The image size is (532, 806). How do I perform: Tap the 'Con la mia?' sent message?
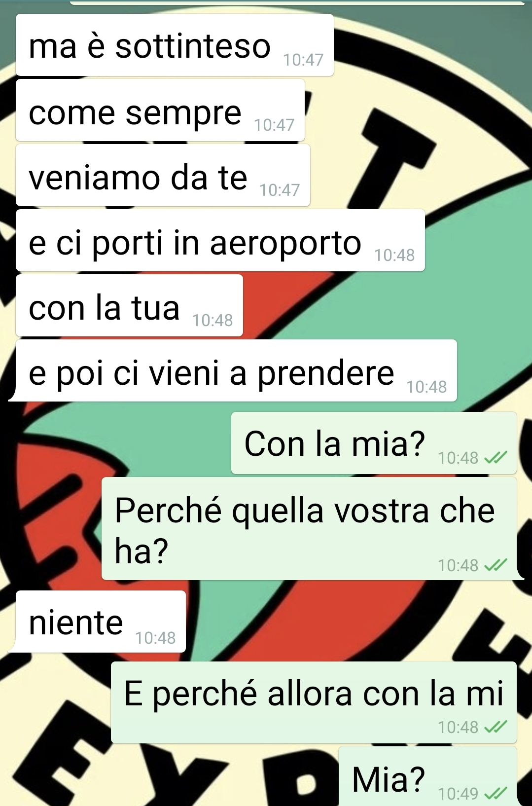coord(374,443)
